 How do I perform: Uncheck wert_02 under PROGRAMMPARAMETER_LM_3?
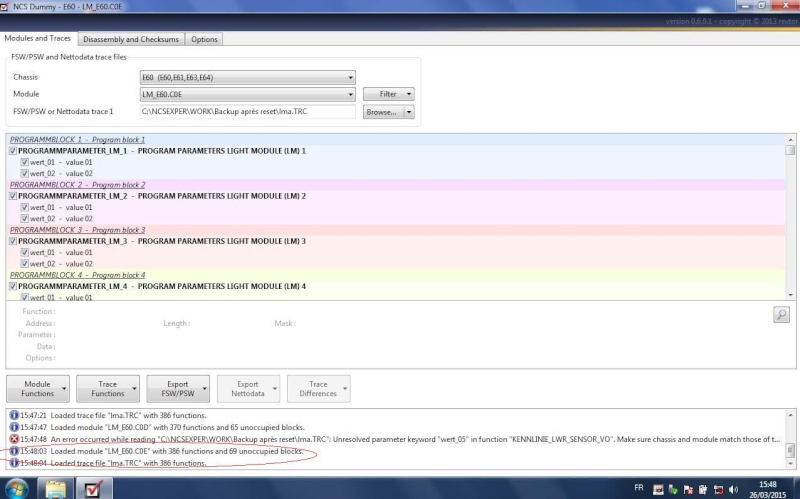(24, 264)
